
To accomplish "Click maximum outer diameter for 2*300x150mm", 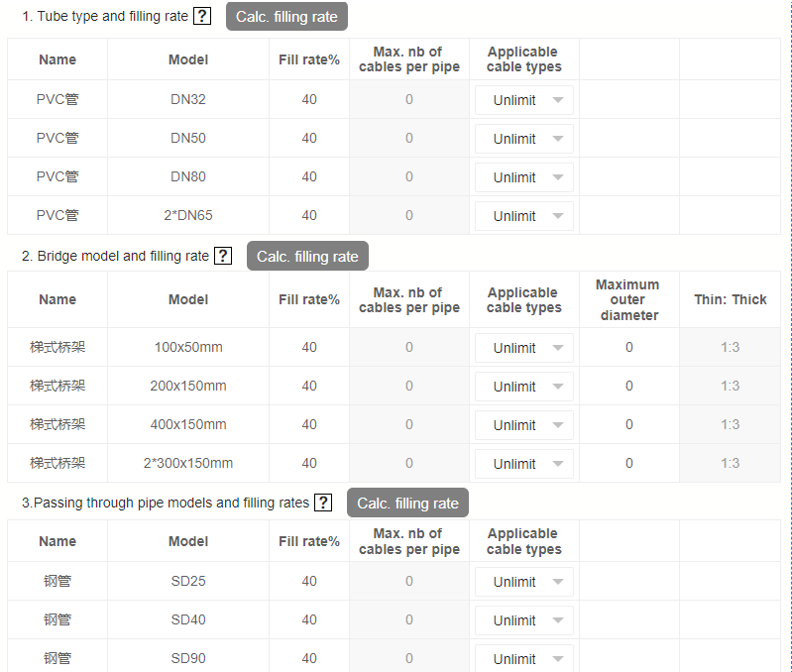I will [x=628, y=463].
